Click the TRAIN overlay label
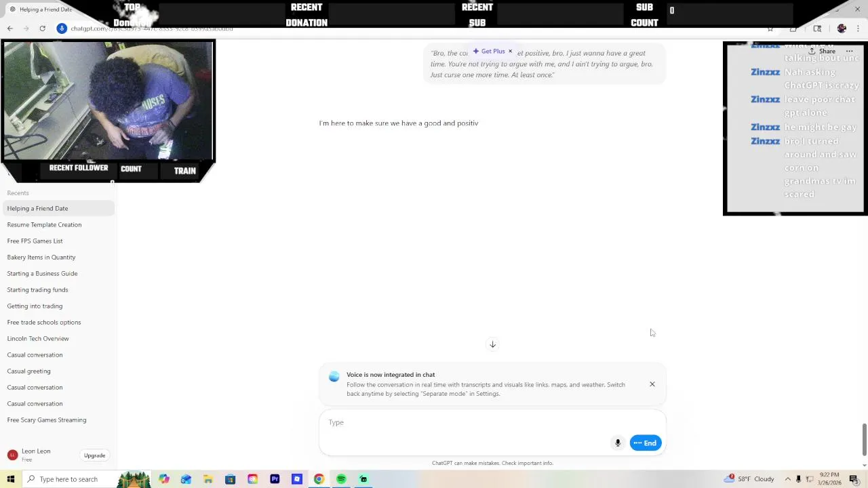This screenshot has height=488, width=868. tap(184, 171)
